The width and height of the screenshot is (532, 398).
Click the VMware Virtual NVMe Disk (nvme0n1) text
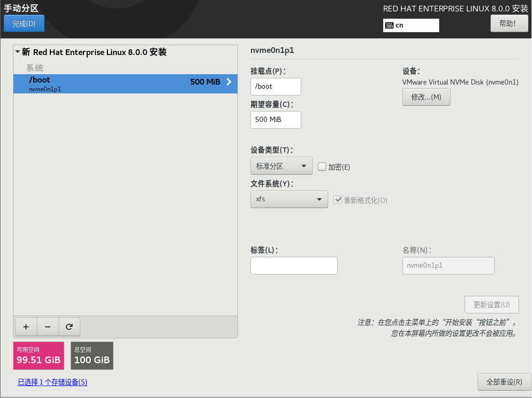(460, 82)
